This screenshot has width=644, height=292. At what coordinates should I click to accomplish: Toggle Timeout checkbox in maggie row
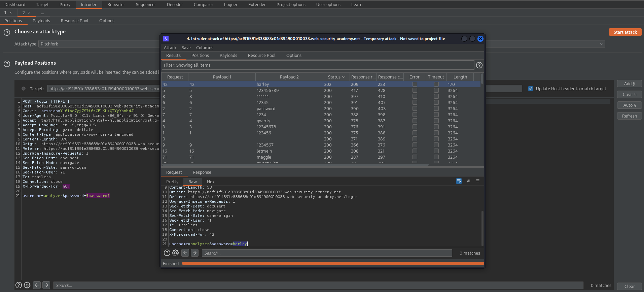pos(436,157)
